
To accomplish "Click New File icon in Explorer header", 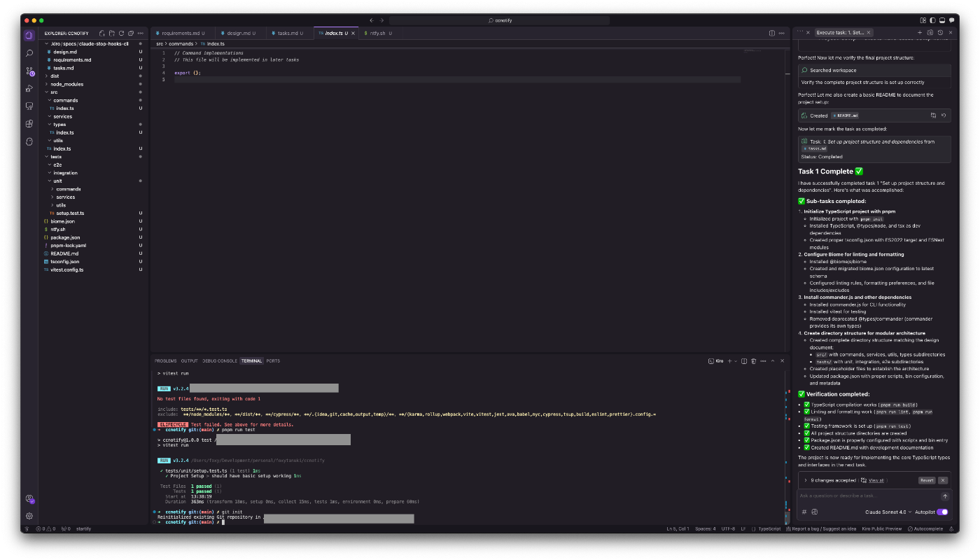I will point(102,33).
